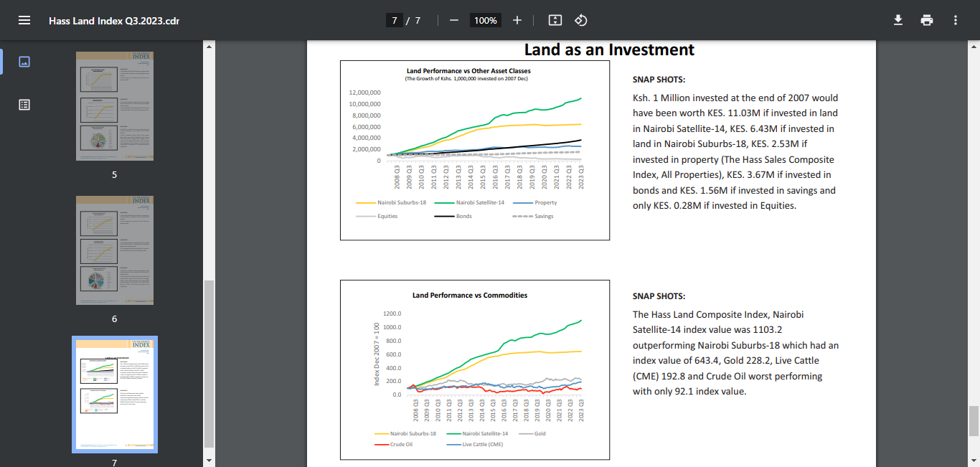The height and width of the screenshot is (467, 980).
Task: Click the thumbnail panel scrollbar up arrow
Action: pos(209,46)
